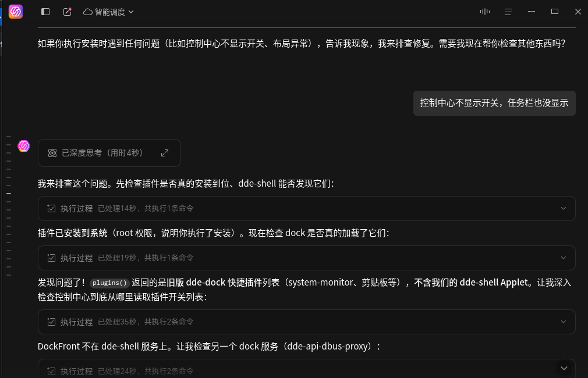Click the bold text 旧版 dde-dock 快捷插件
This screenshot has height=378, width=588.
tap(214, 283)
